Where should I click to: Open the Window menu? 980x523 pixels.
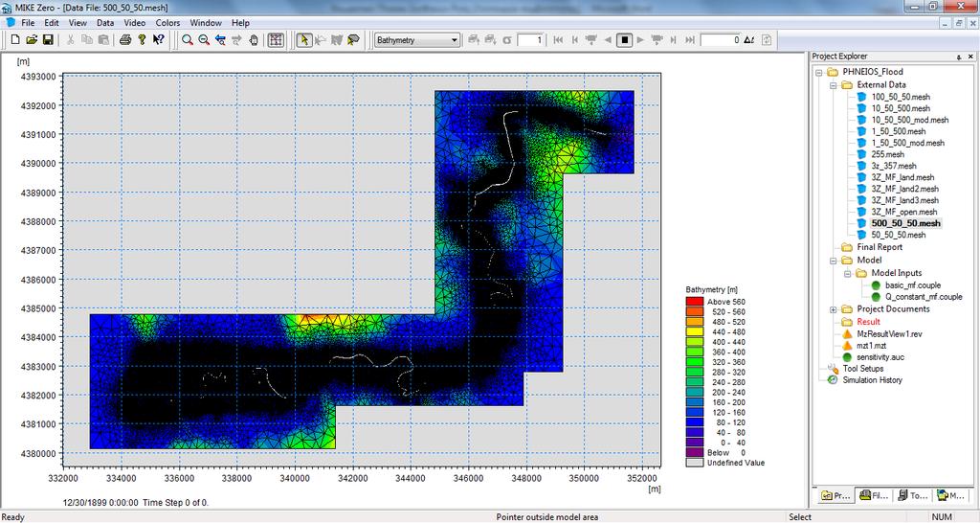206,23
